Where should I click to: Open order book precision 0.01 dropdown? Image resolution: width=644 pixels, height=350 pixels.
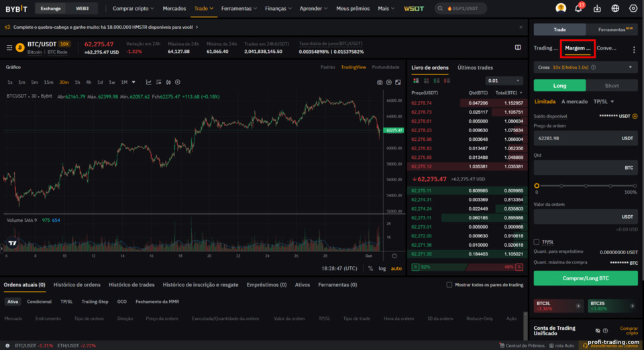click(x=504, y=81)
